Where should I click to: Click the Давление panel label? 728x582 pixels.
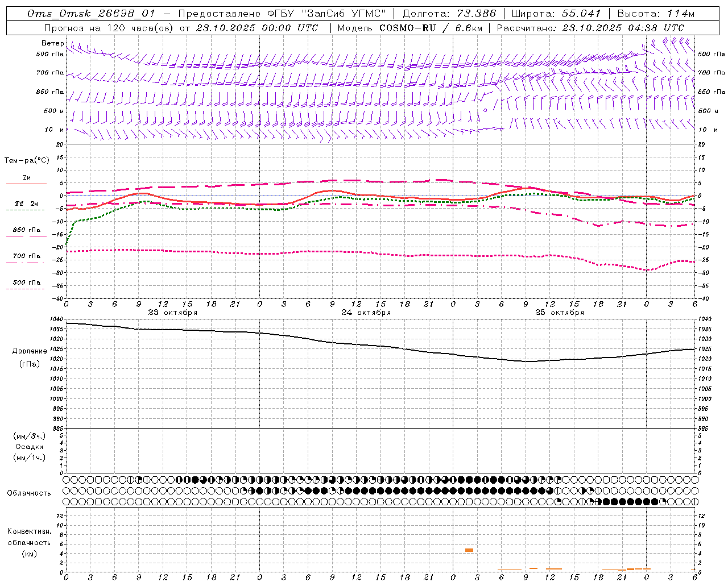click(x=30, y=351)
